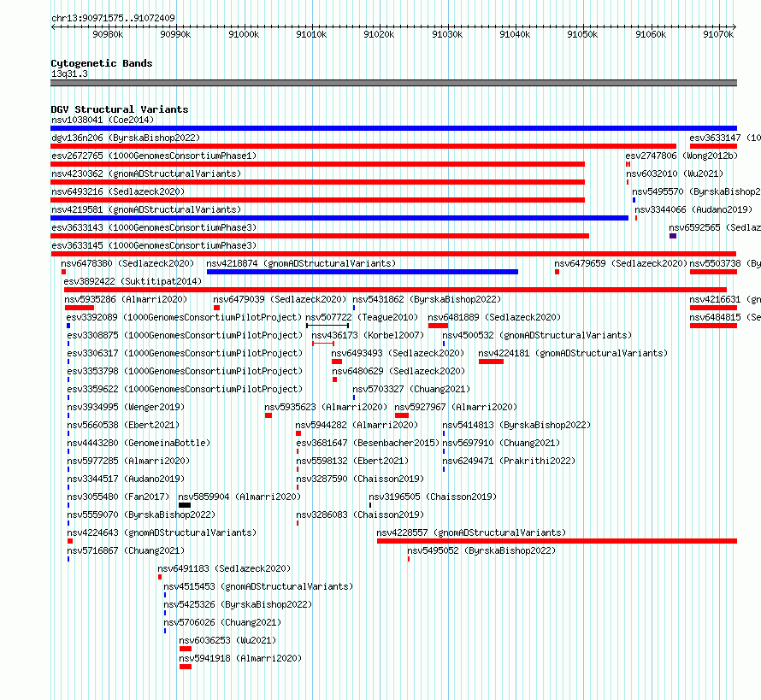Click the esv3633143 variant label

coord(154,227)
